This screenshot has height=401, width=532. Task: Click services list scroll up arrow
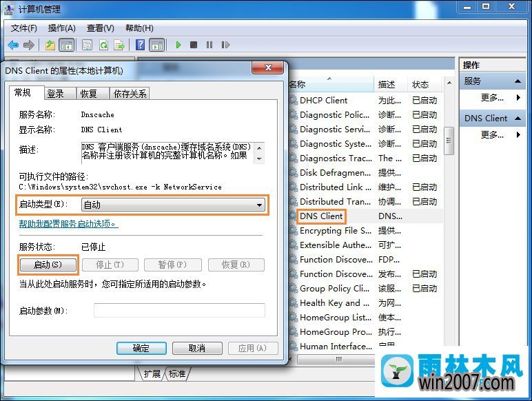[449, 83]
